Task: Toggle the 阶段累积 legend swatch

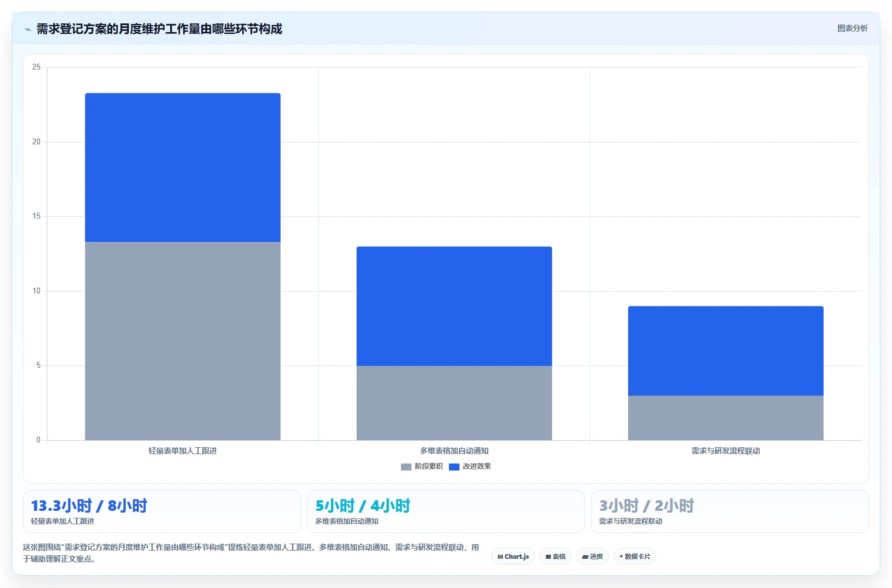Action: [406, 466]
